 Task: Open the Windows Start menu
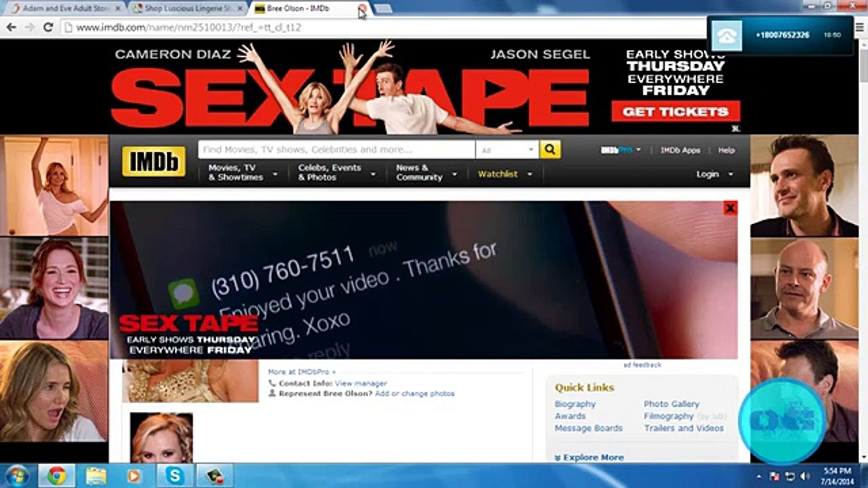point(17,476)
